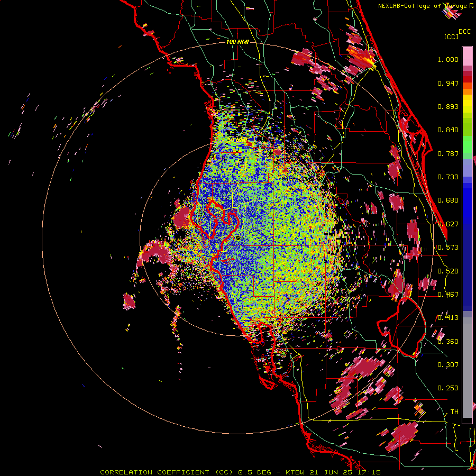Click the 0.787 scale value

[448, 153]
